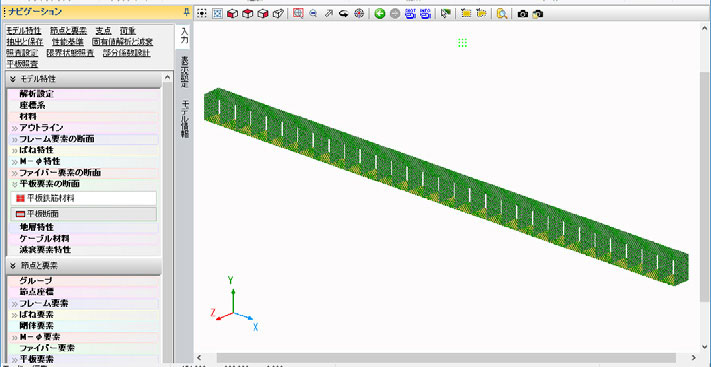
Task: Pin the ナビゲーション panel
Action: coord(186,12)
